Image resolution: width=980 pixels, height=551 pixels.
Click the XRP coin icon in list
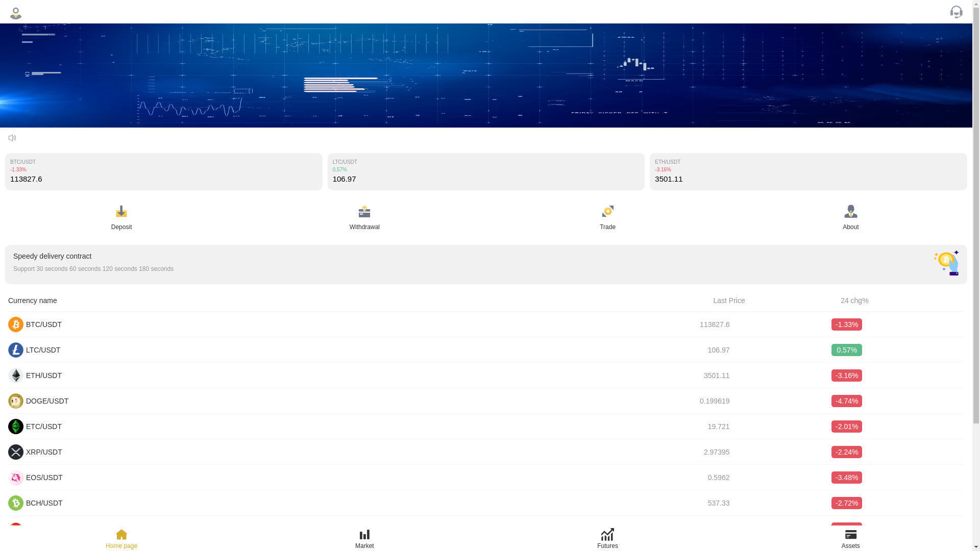[x=16, y=452]
